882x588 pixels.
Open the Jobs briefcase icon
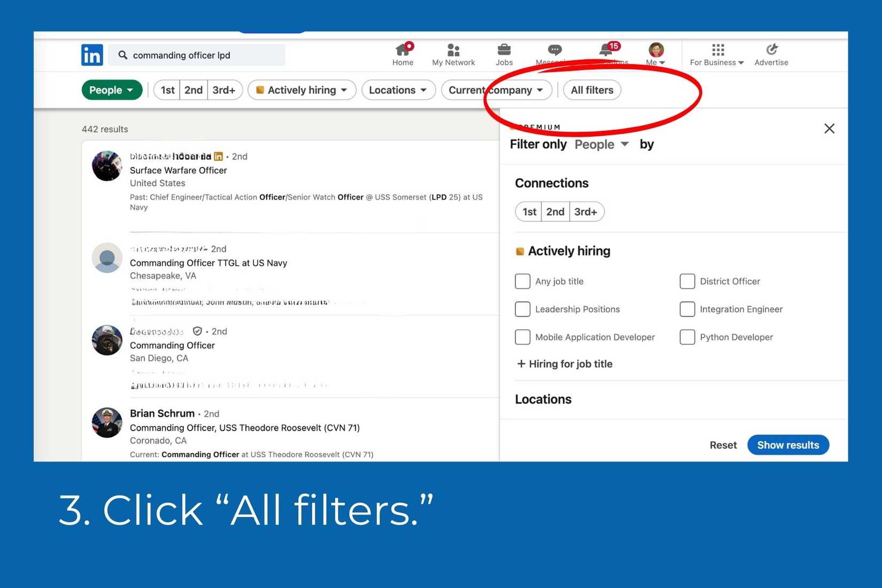(504, 50)
